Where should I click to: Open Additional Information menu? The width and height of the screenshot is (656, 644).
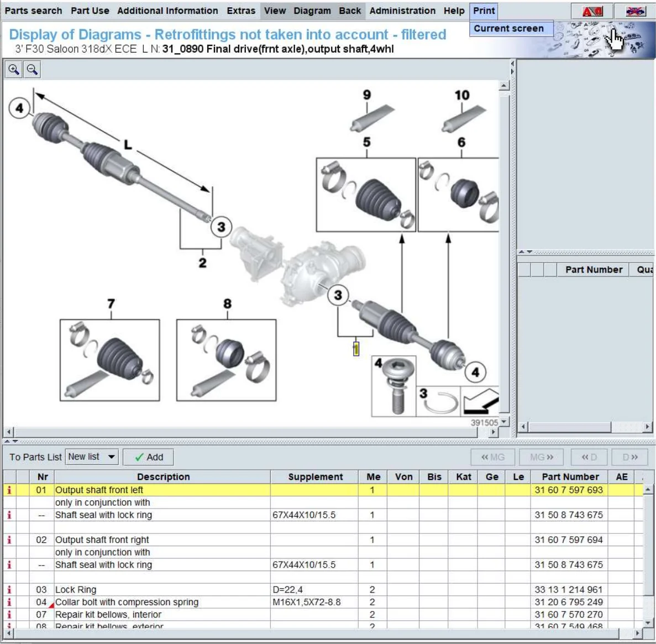[x=167, y=11]
